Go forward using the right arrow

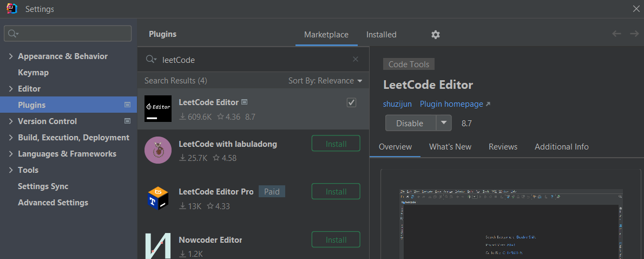634,34
